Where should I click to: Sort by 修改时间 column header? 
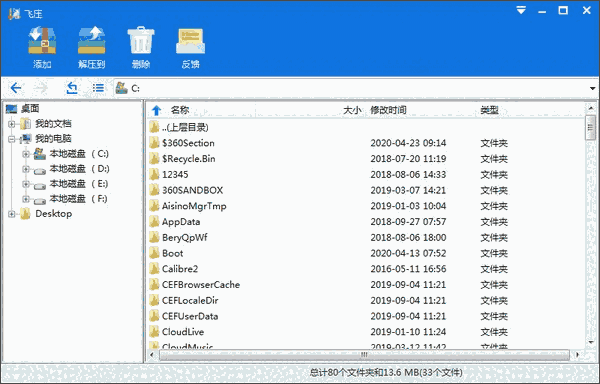click(x=388, y=111)
